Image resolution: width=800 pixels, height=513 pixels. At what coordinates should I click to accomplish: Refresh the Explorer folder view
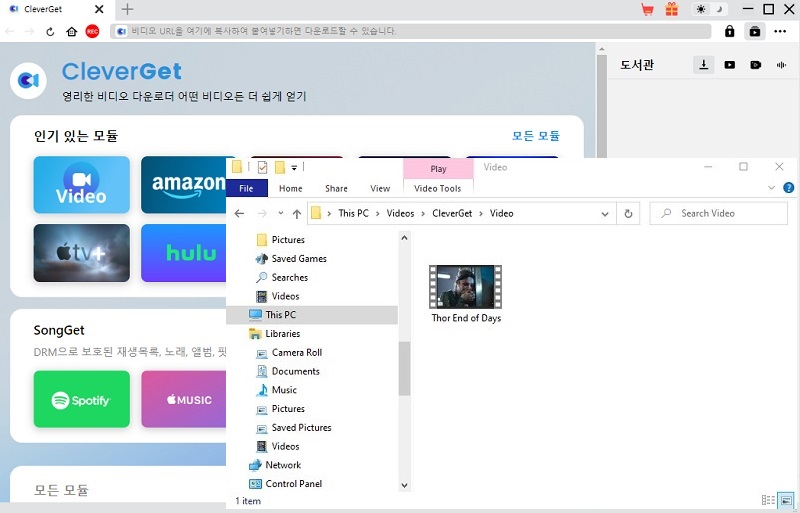coord(629,214)
